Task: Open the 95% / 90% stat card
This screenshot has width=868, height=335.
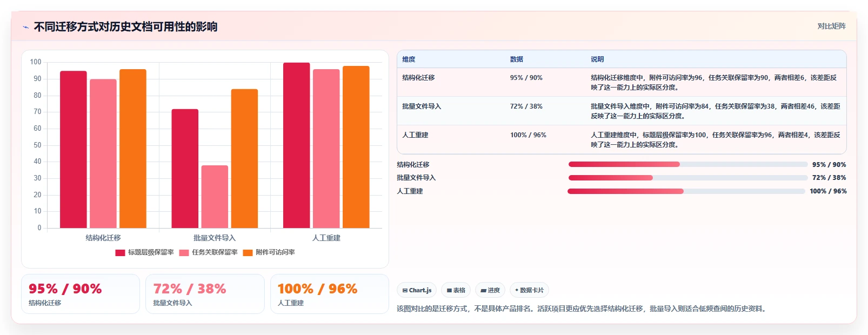Action: 81,294
